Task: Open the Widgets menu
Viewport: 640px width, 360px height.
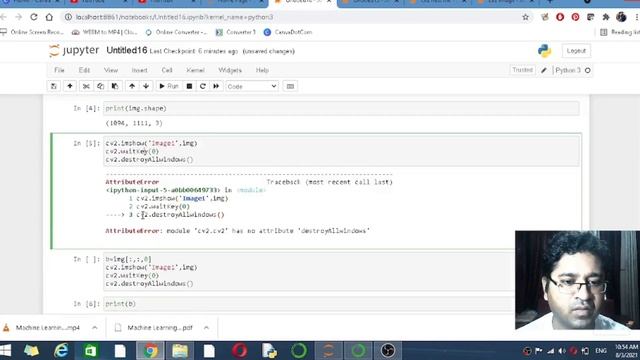Action: (x=230, y=70)
